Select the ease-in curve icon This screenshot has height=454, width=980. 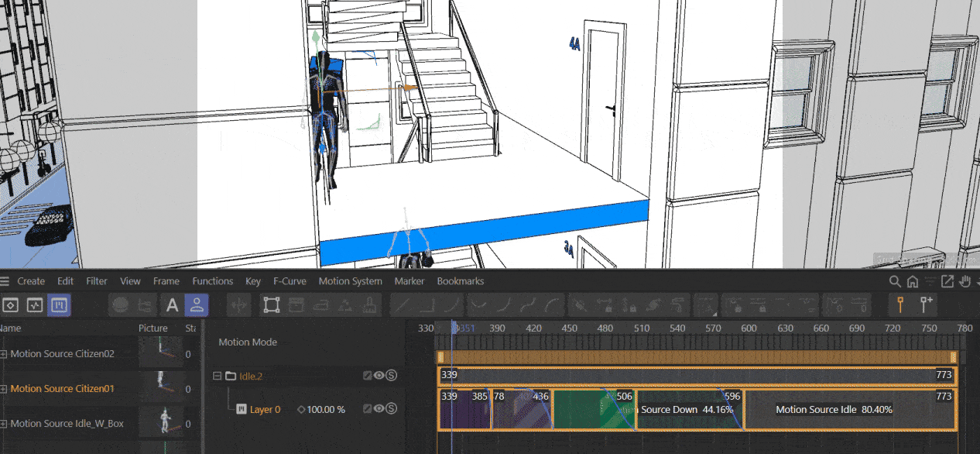[504, 305]
